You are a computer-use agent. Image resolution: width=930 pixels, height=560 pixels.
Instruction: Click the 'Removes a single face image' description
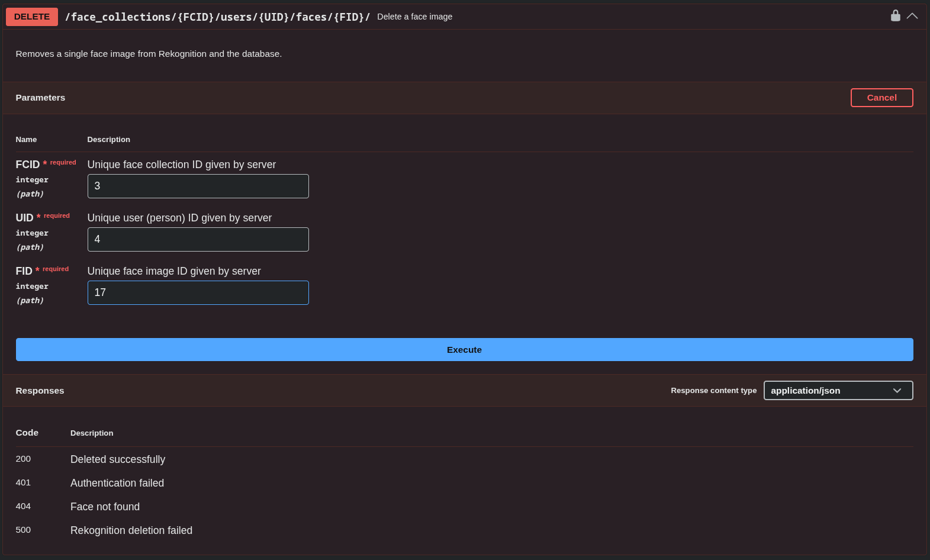click(x=149, y=54)
